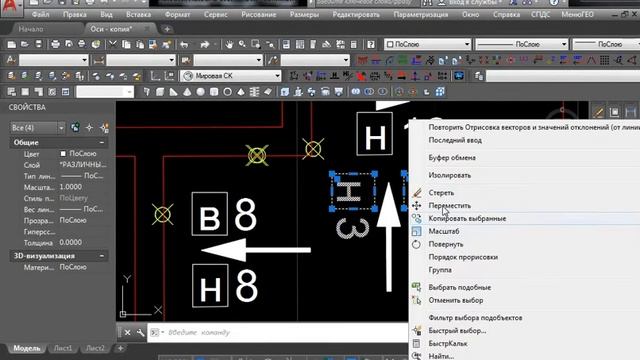Click the Sphere solid icon
Screen dimensions: 640x360
coord(200,92)
